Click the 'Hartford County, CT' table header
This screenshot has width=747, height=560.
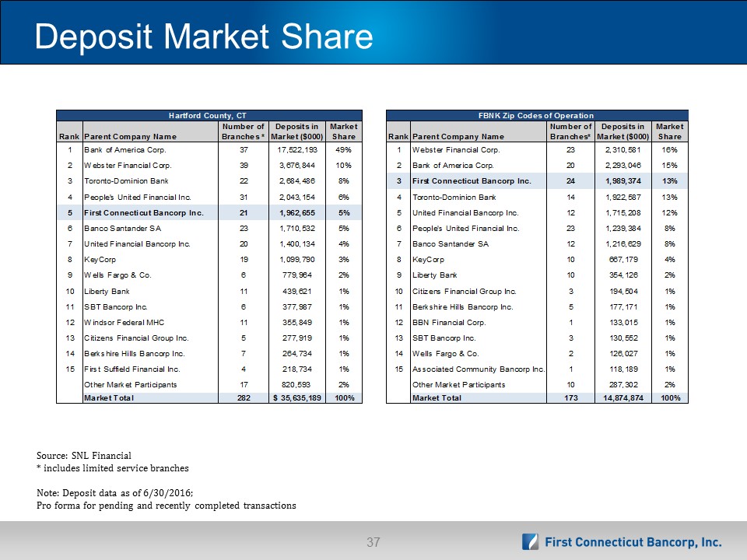tap(207, 115)
